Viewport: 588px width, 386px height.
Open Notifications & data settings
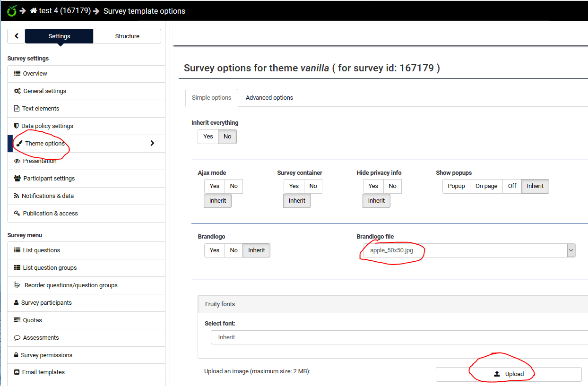click(48, 196)
